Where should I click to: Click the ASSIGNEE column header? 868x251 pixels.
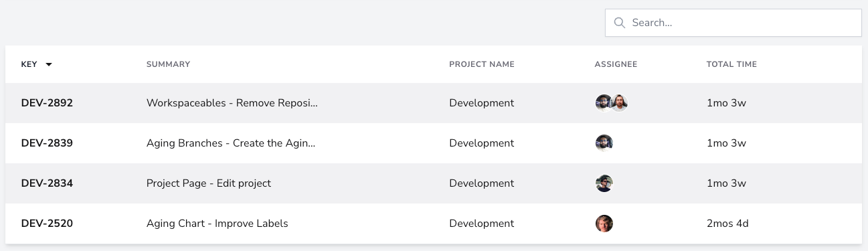616,64
